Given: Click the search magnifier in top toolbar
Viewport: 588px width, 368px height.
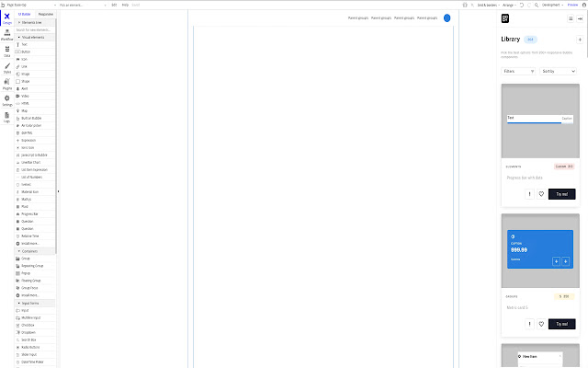Looking at the screenshot, I should click(x=537, y=5).
